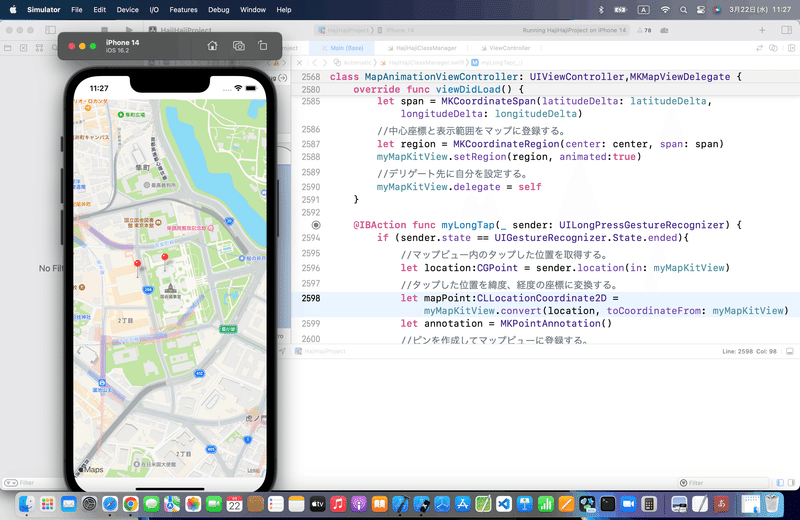Viewport: 800px width, 520px height.
Task: Switch to the Main (Base) tab
Action: tap(342, 48)
